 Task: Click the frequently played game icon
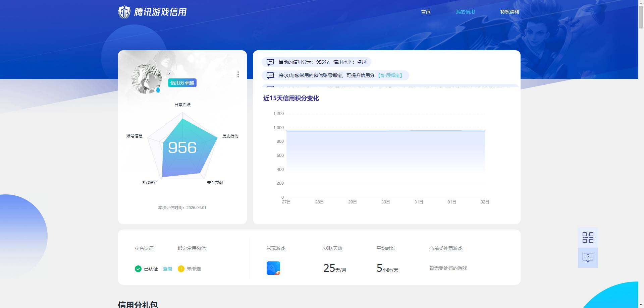point(273,268)
